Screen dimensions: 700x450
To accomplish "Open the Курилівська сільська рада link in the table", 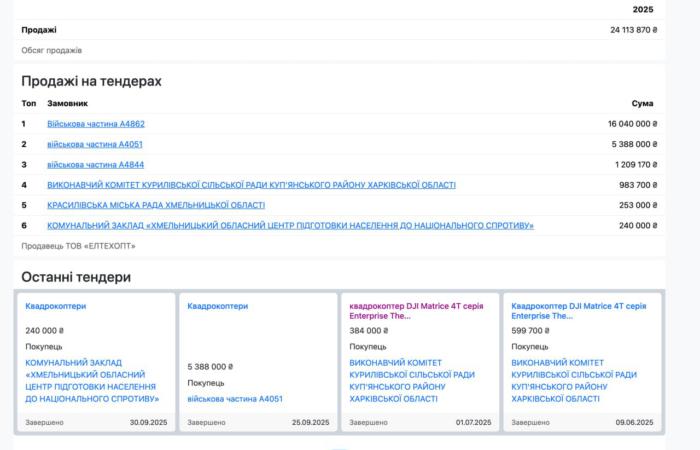I will (251, 185).
